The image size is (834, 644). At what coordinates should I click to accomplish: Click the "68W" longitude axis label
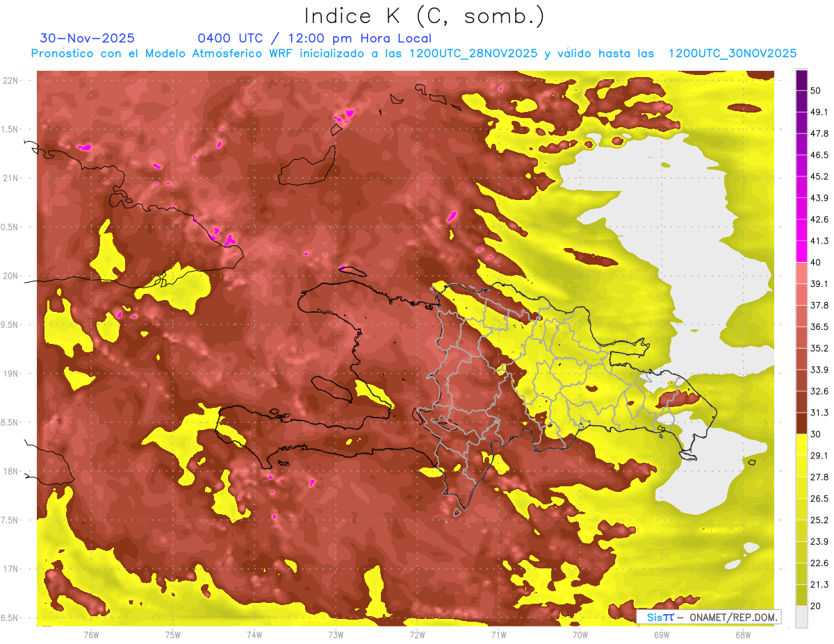[x=743, y=635]
